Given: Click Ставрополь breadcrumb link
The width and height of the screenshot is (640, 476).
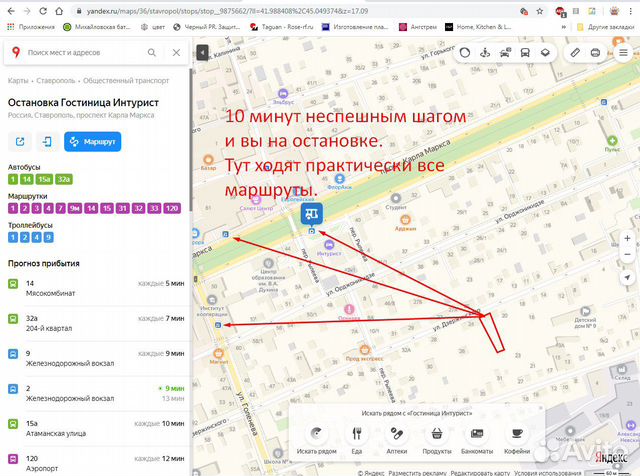Looking at the screenshot, I should (56, 80).
